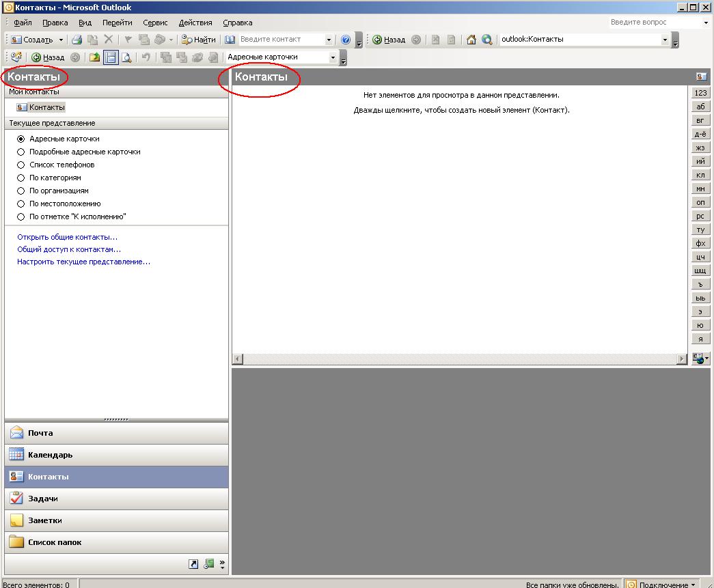Switch to Почта in navigation pane
This screenshot has height=588, width=714.
tap(117, 433)
